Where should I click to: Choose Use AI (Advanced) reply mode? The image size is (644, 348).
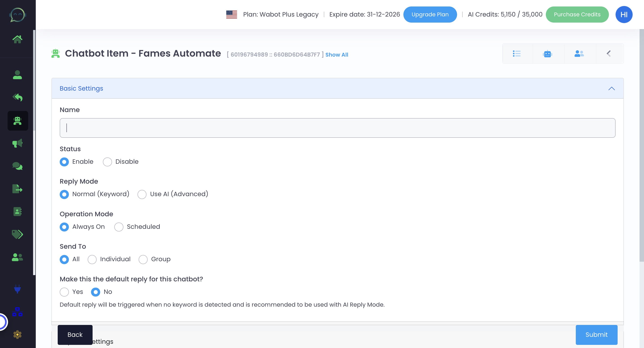click(142, 194)
